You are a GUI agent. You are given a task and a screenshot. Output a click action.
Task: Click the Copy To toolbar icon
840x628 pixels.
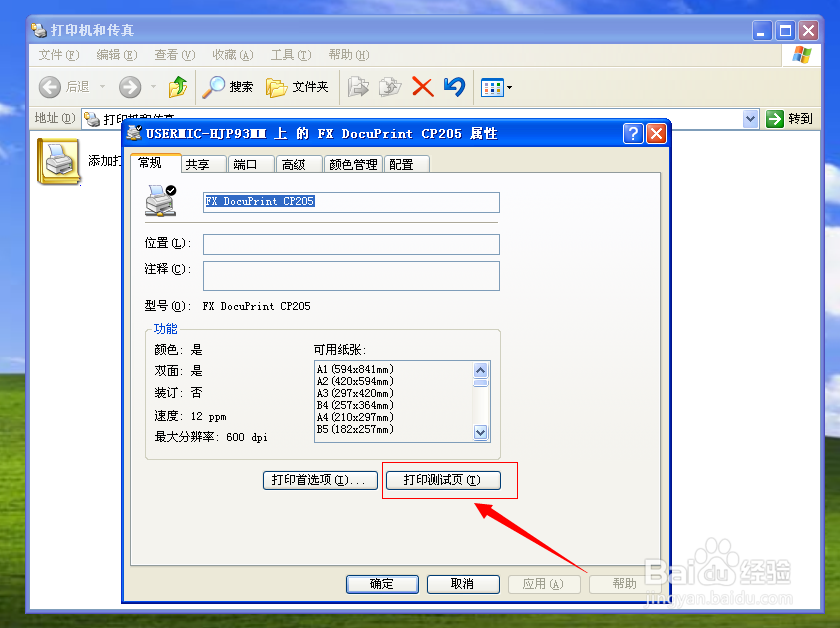point(390,87)
